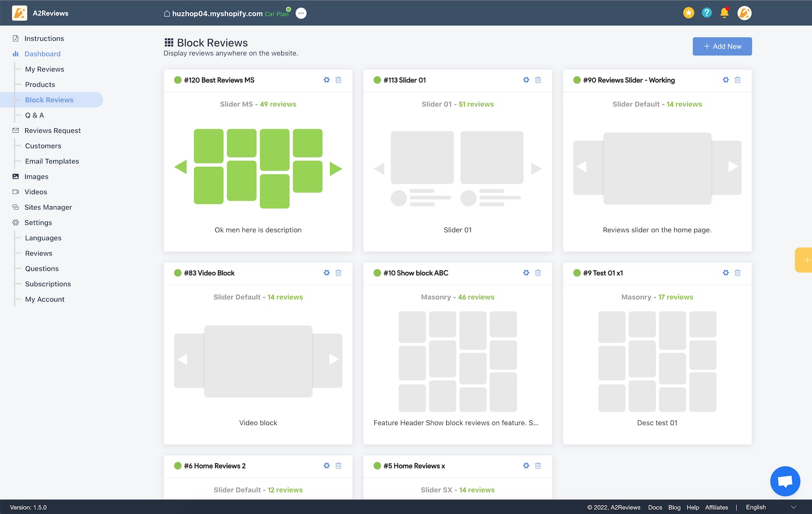Expand the store options ellipsis menu
This screenshot has height=514, width=812.
tap(301, 14)
